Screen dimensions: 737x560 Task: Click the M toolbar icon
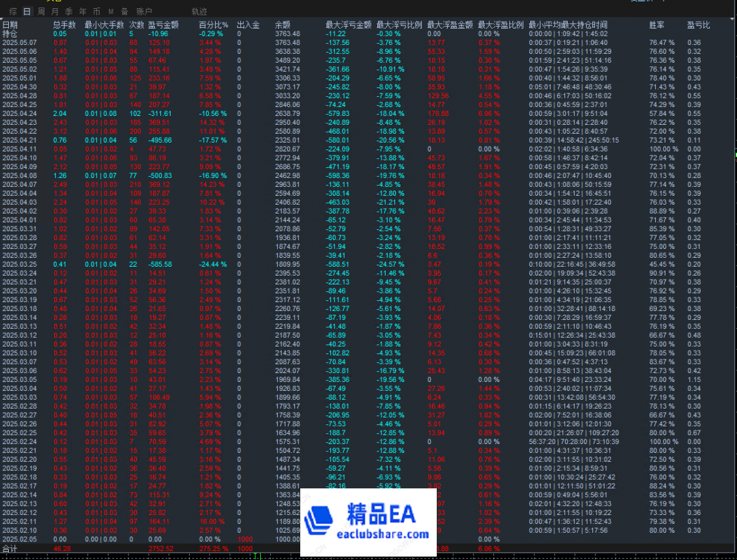(109, 11)
